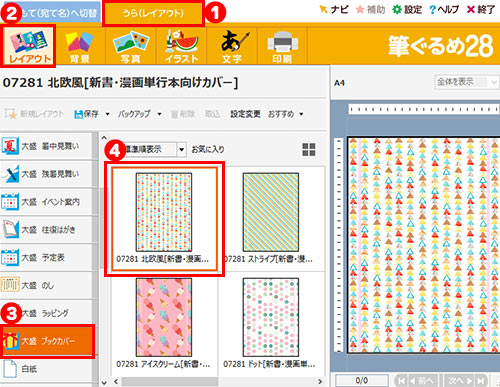500x387 pixels.
Task: Click ナビ in the top right menu
Action: (x=334, y=9)
